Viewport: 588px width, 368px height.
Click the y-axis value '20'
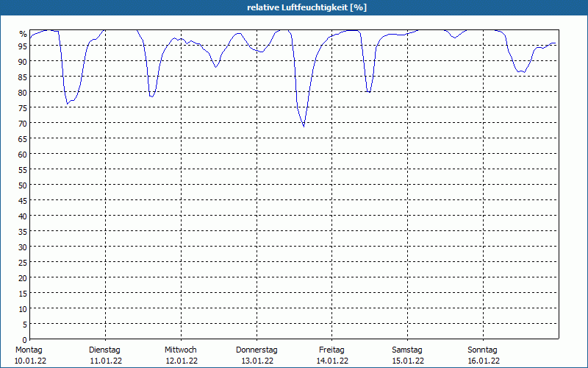click(23, 278)
